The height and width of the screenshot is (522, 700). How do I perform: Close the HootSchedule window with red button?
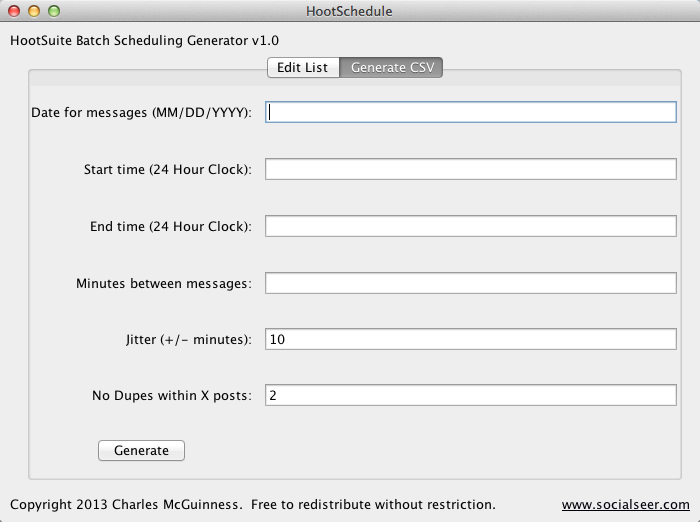click(14, 11)
